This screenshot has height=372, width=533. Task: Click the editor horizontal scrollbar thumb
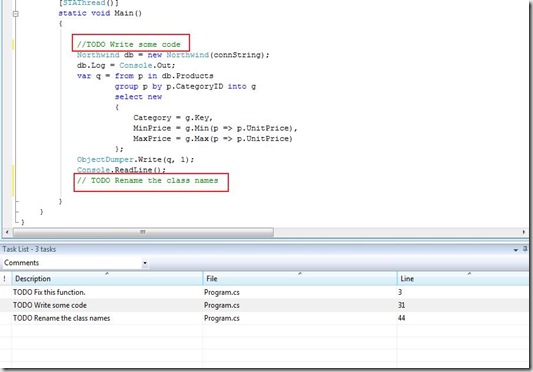tap(143, 232)
